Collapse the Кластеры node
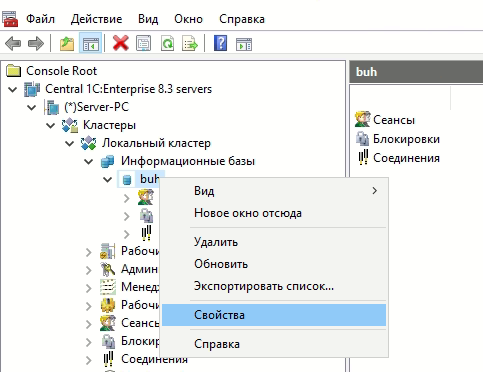Viewport: 483px width, 372px height. 51,125
